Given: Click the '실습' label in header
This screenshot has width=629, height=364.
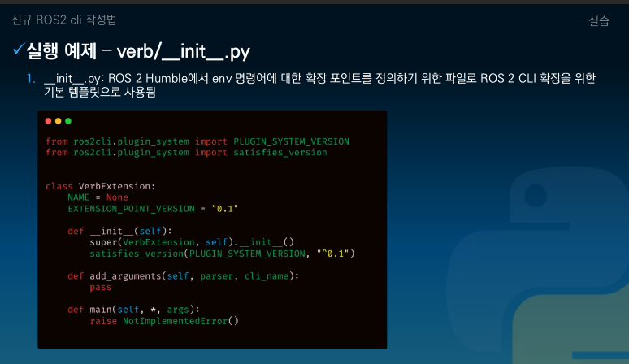Looking at the screenshot, I should click(598, 20).
